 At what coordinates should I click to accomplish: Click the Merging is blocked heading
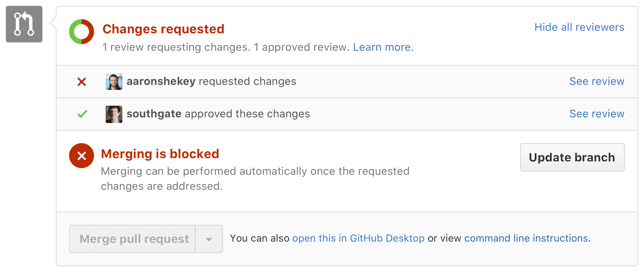tap(160, 154)
